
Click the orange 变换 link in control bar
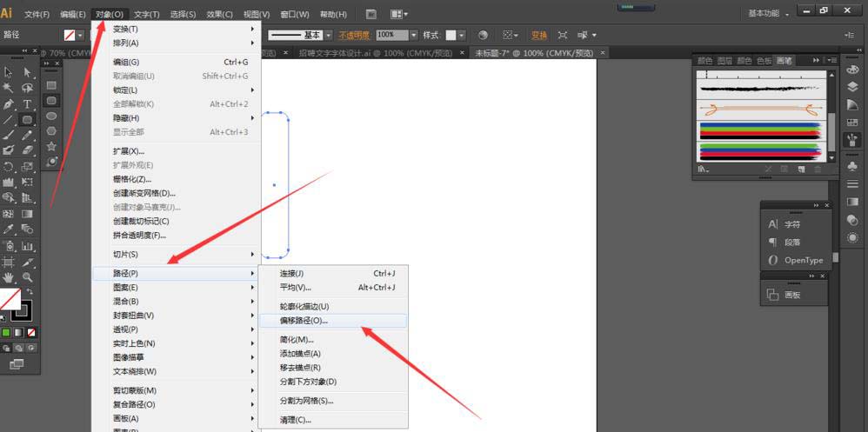539,35
